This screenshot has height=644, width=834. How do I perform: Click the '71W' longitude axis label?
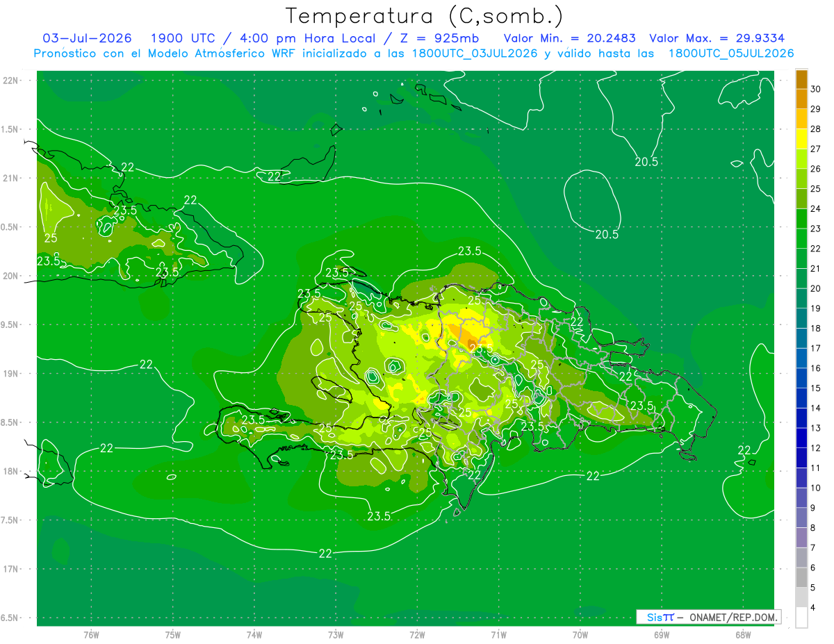498,635
